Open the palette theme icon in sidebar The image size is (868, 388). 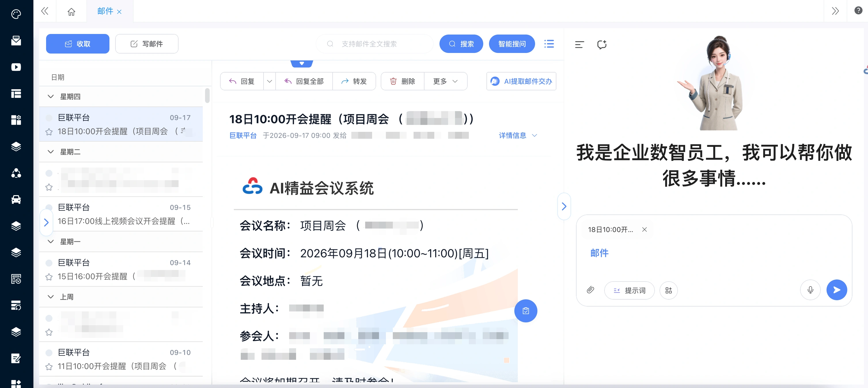(16, 14)
